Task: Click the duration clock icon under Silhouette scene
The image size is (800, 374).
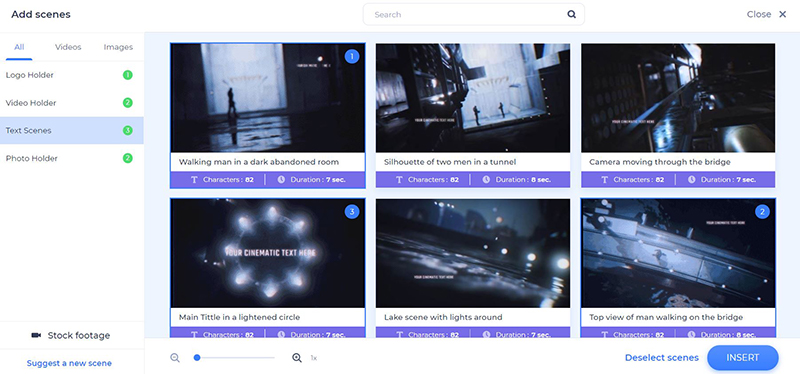Action: (487, 180)
